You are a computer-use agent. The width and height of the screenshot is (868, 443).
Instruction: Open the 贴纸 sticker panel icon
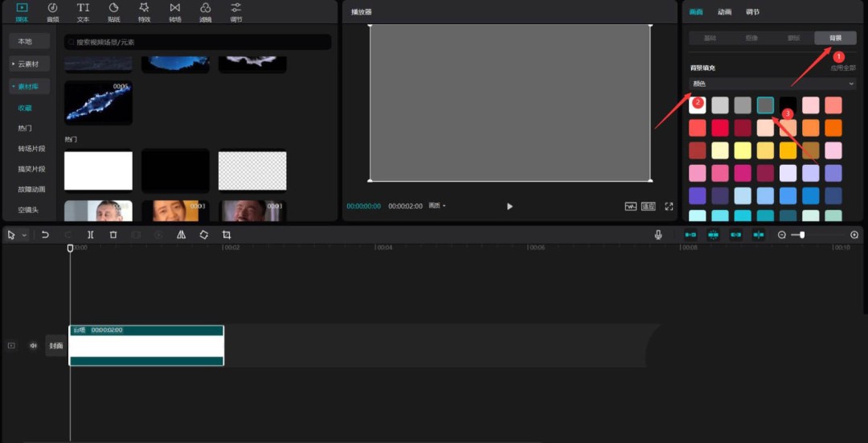pyautogui.click(x=113, y=11)
